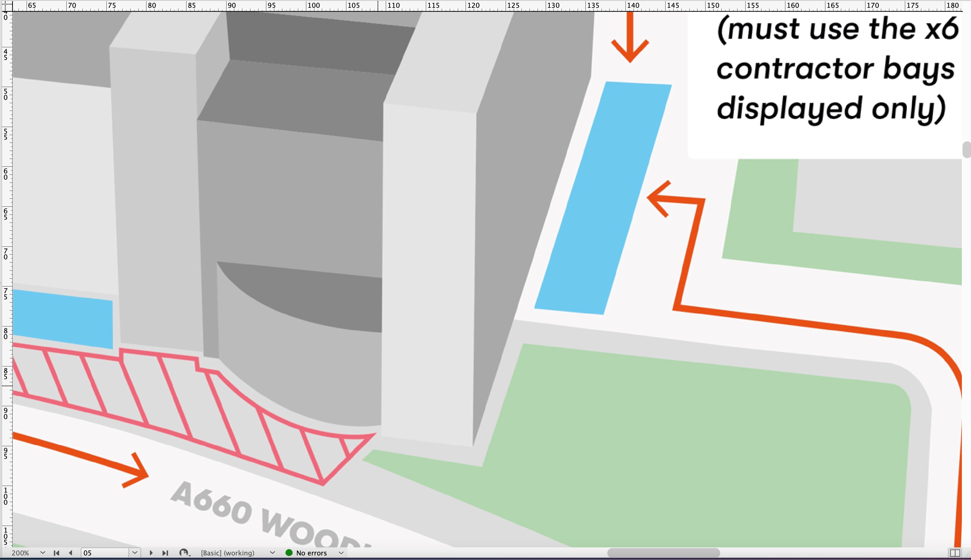Click the horizontal scrollbar thumb

pos(663,553)
